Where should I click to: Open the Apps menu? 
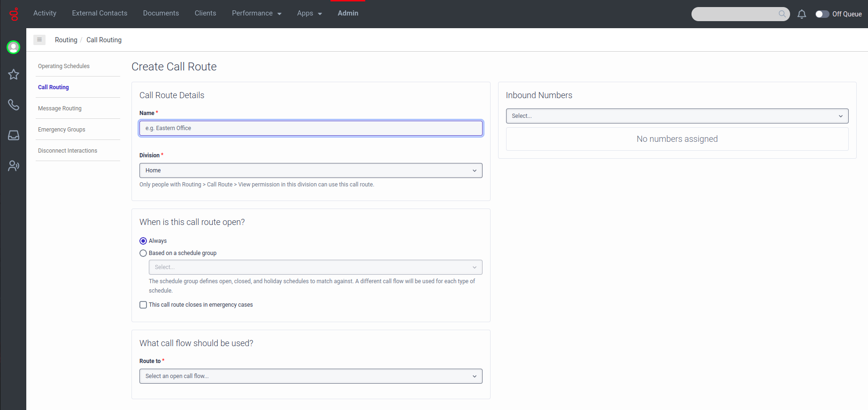tap(309, 13)
